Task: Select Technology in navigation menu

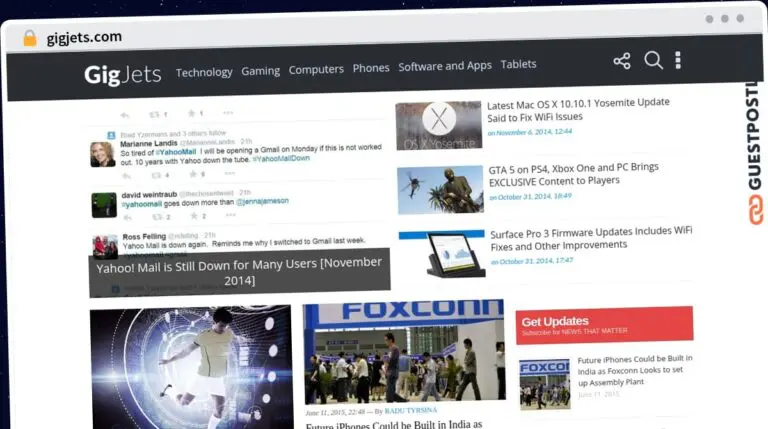Action: click(204, 71)
